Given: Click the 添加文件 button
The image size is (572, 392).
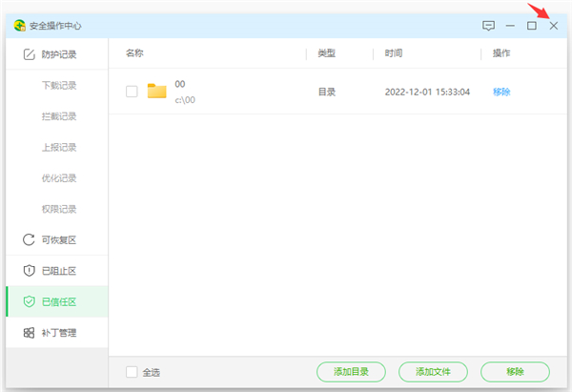Looking at the screenshot, I should click(x=433, y=372).
